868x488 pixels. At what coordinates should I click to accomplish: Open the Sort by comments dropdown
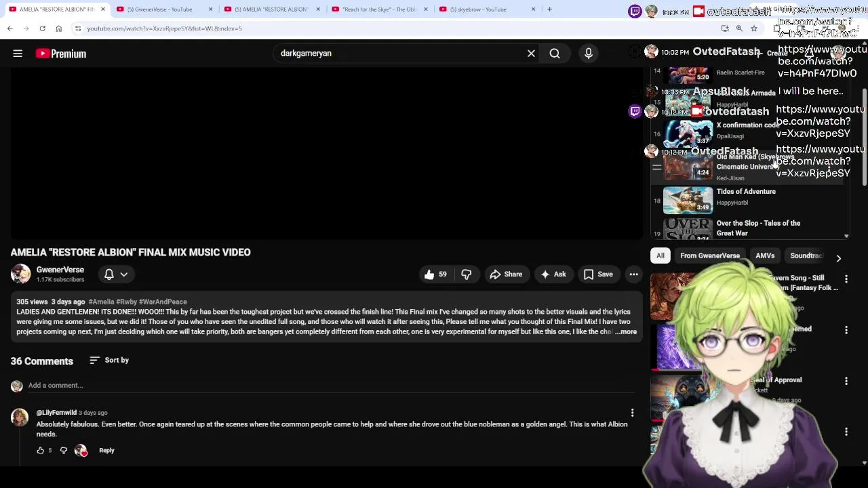tap(109, 360)
